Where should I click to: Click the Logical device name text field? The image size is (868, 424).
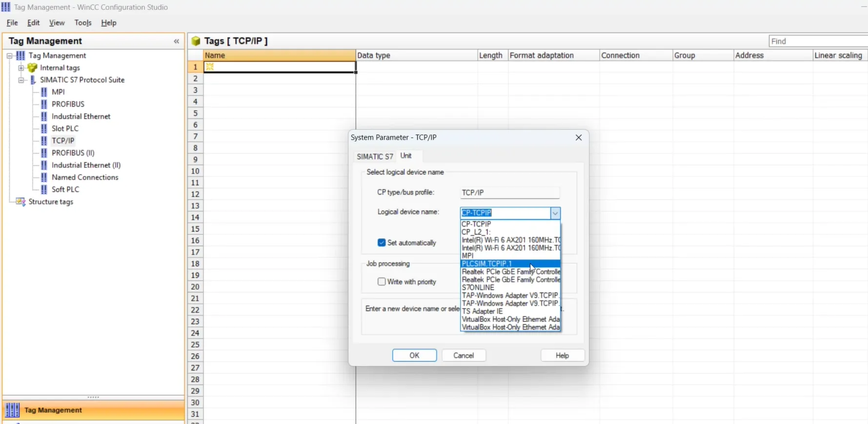click(505, 213)
